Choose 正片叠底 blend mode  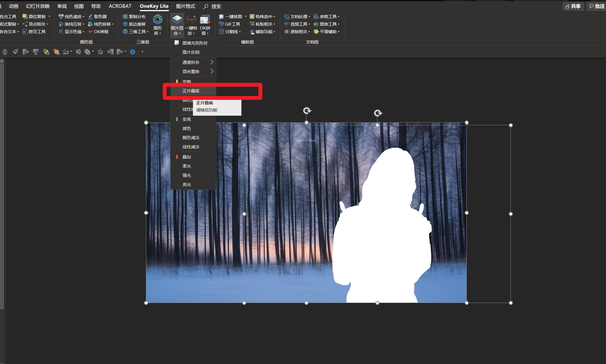click(x=191, y=91)
